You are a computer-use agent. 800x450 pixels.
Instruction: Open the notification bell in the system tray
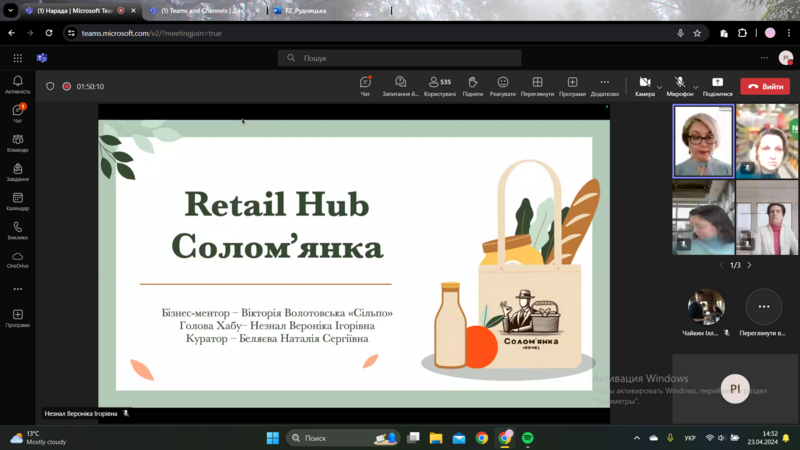coord(786,438)
